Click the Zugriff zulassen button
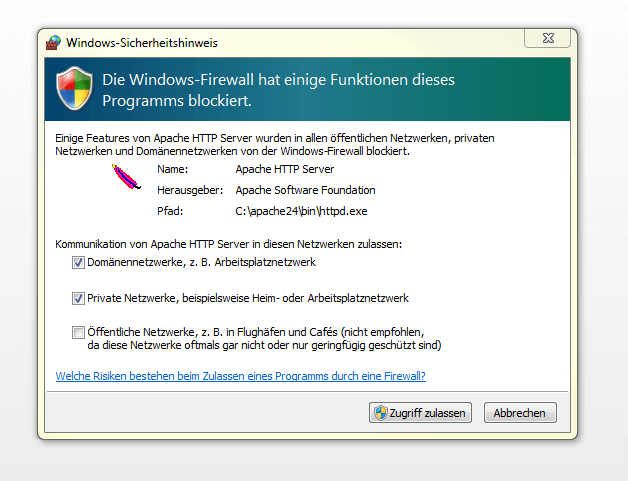 tap(420, 413)
